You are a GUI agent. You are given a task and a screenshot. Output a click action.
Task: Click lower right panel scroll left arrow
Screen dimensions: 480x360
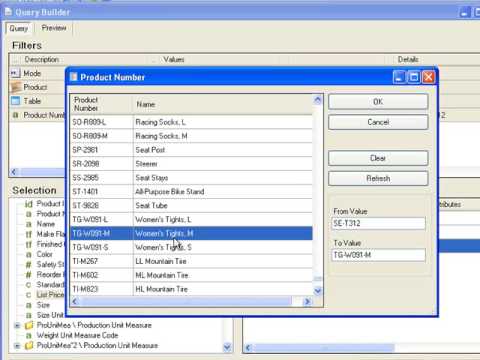[x=248, y=348]
